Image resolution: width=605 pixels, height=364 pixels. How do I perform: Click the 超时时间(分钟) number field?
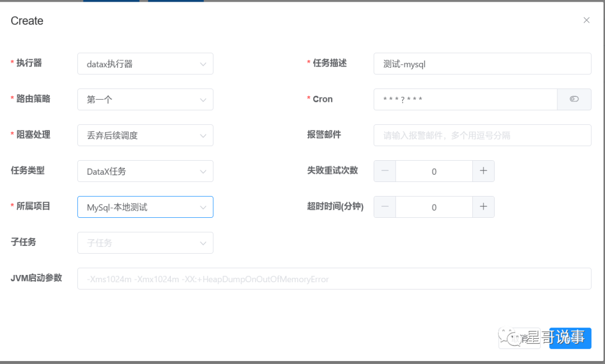coord(434,207)
